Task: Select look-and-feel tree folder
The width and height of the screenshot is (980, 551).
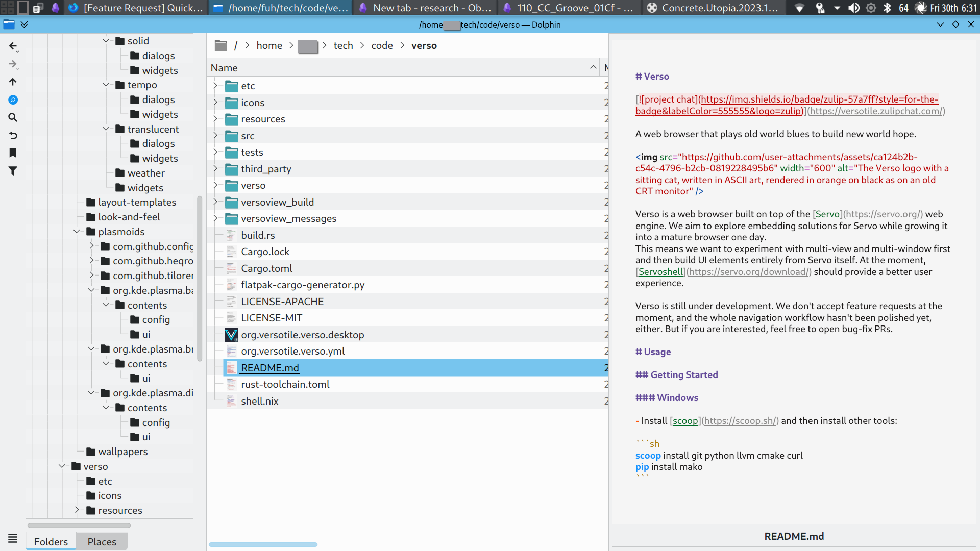Action: point(129,217)
